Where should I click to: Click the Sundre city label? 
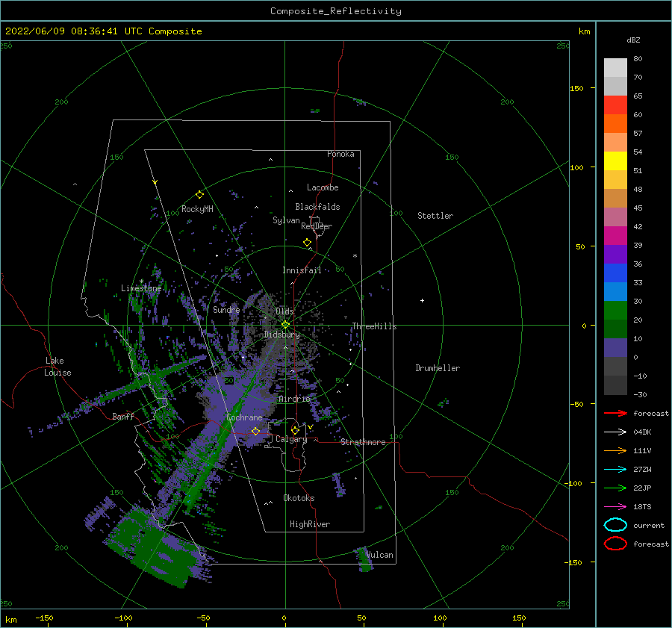click(x=226, y=309)
